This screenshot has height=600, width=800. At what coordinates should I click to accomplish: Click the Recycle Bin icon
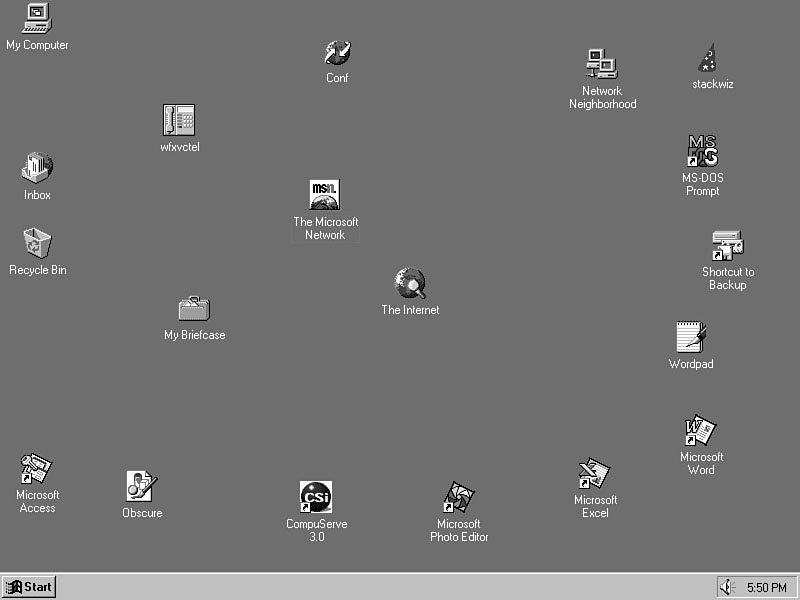[x=37, y=243]
